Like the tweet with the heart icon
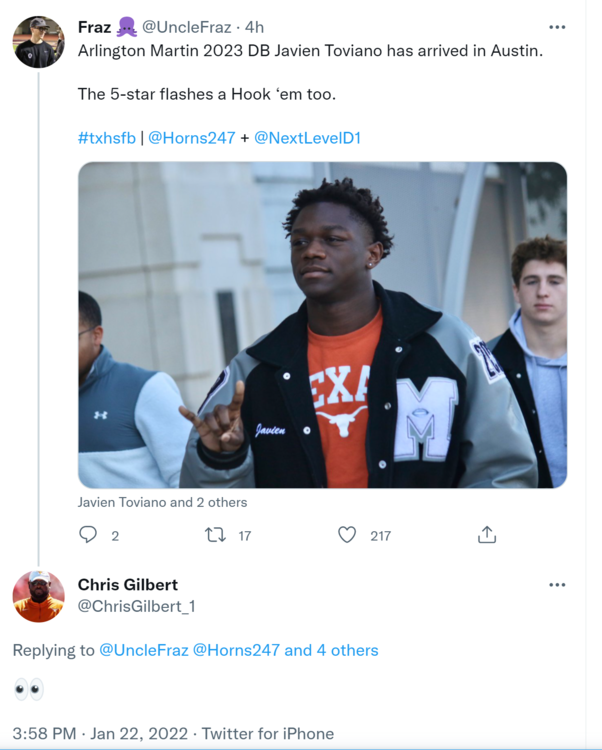The height and width of the screenshot is (750, 602). [347, 535]
